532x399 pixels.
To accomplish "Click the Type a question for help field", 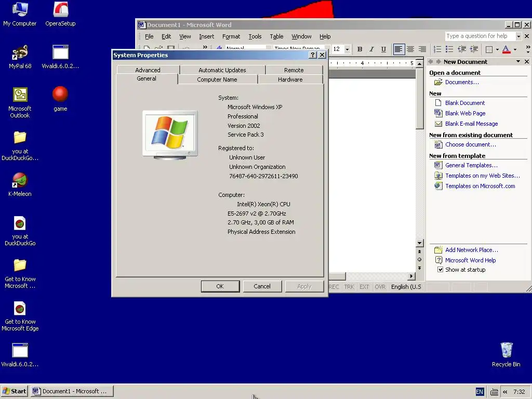I will click(480, 36).
